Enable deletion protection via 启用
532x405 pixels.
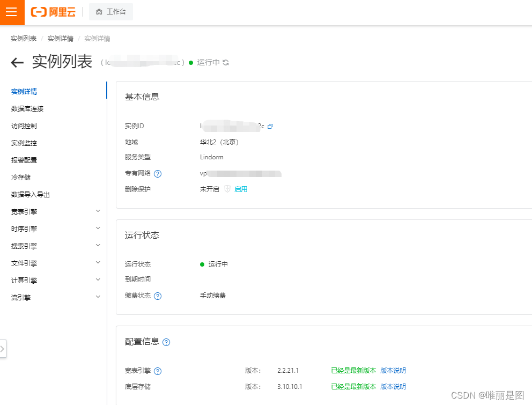240,189
